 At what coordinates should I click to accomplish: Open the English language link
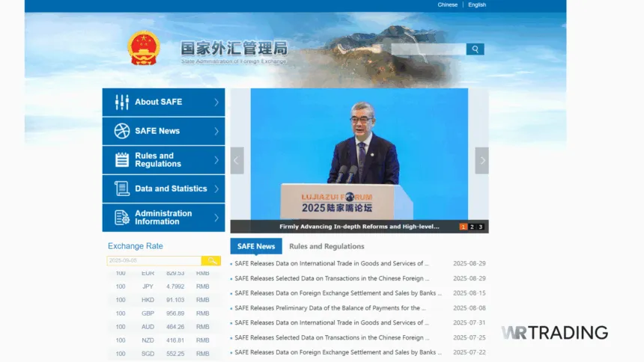[477, 4]
